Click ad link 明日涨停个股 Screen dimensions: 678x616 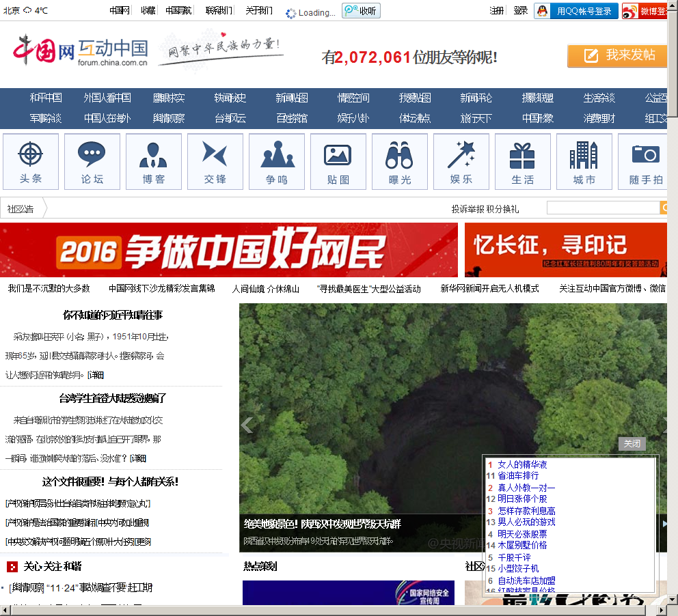pyautogui.click(x=522, y=499)
